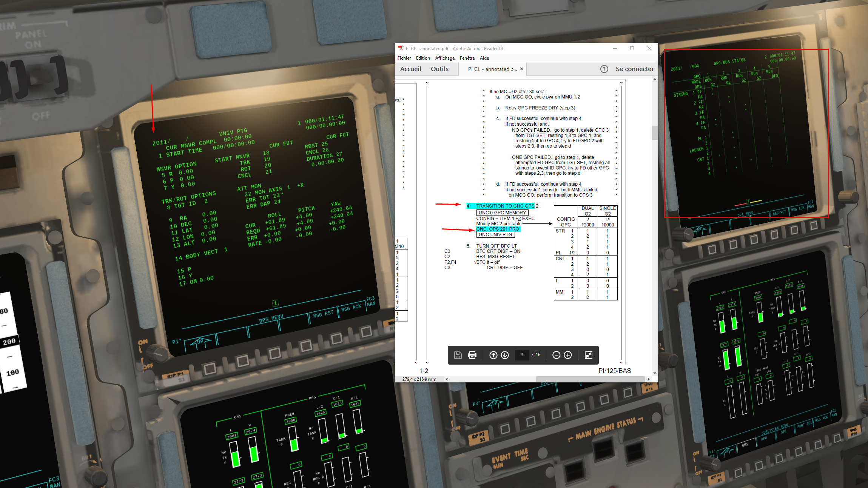Screen dimensions: 868x488
Task: Switch to the Accueil tab
Action: 410,69
